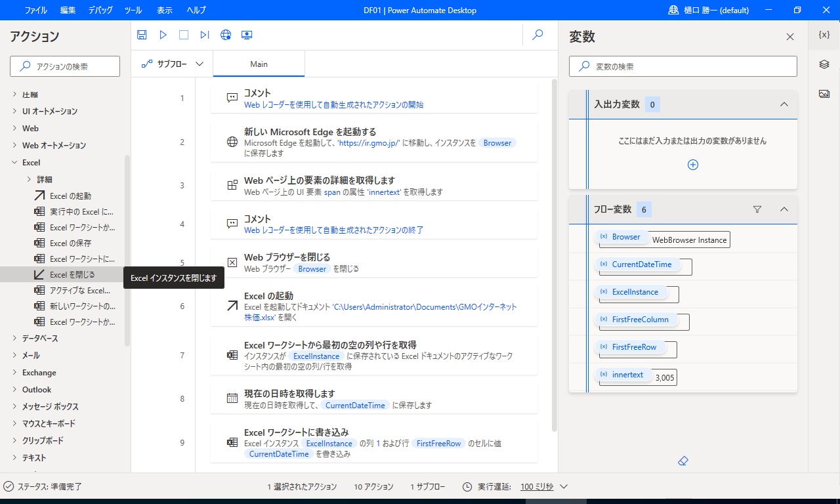
Task: Run the flow with play icon
Action: [x=163, y=35]
